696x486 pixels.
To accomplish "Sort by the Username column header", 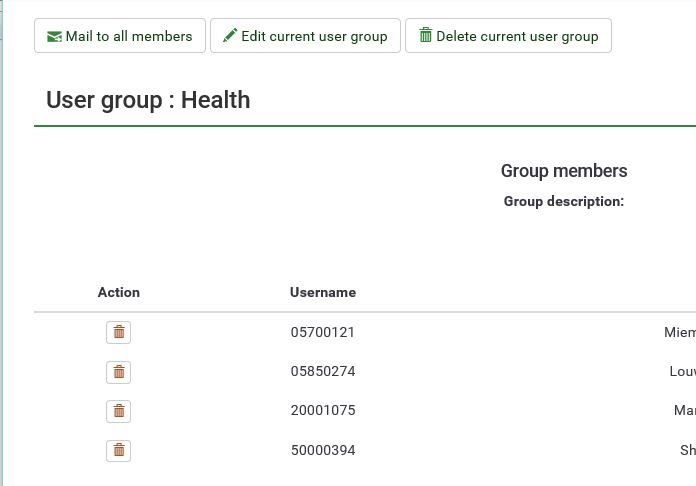I will pyautogui.click(x=322, y=292).
